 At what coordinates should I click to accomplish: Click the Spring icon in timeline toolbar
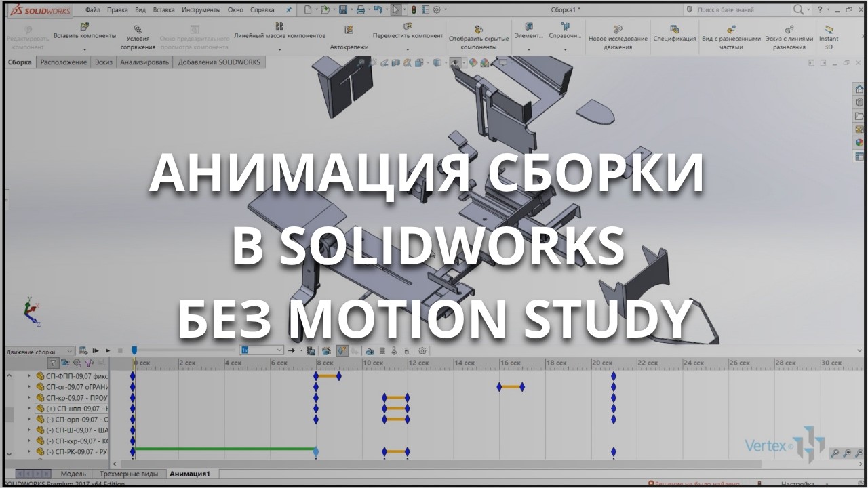[382, 350]
